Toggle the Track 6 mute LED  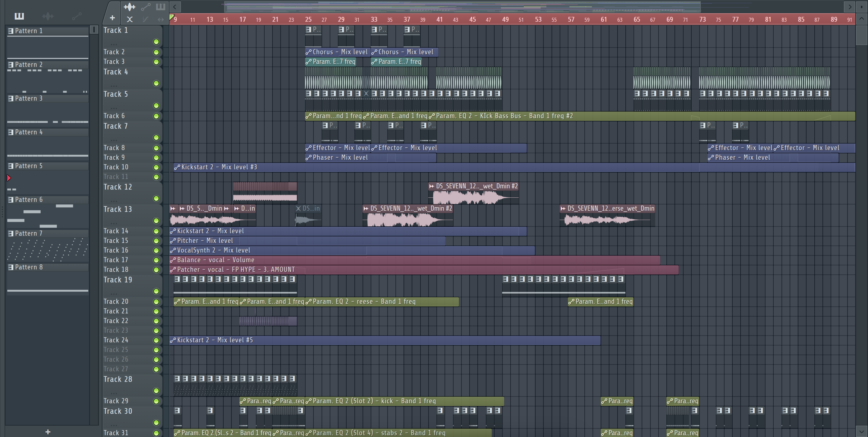pyautogui.click(x=156, y=116)
